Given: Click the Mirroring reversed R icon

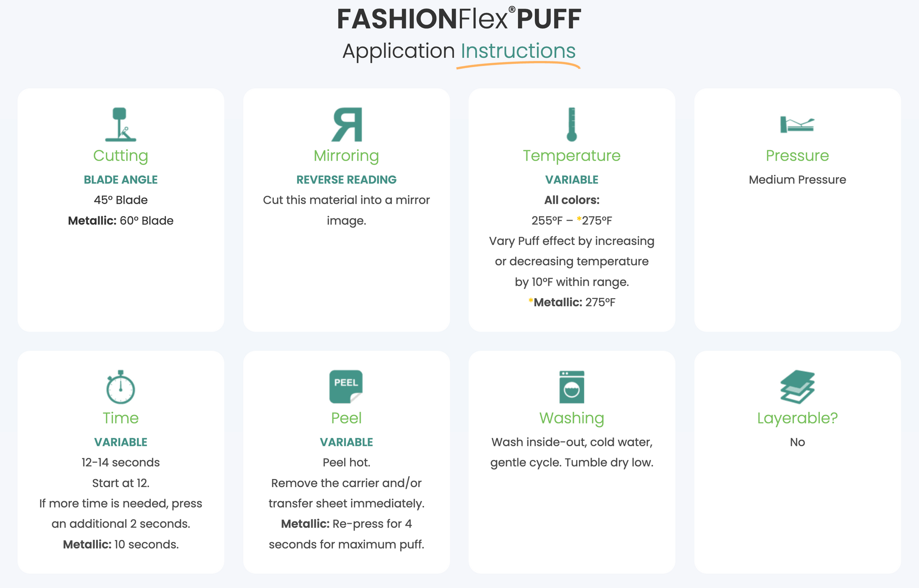Looking at the screenshot, I should pyautogui.click(x=346, y=124).
